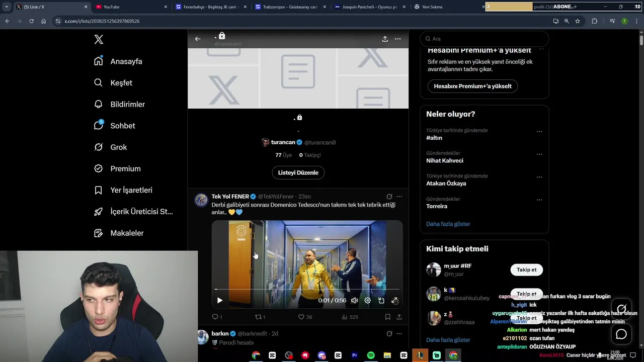This screenshot has height=362, width=644.
Task: Click Hesabını Premium+'a yükselt button
Action: pos(472,86)
